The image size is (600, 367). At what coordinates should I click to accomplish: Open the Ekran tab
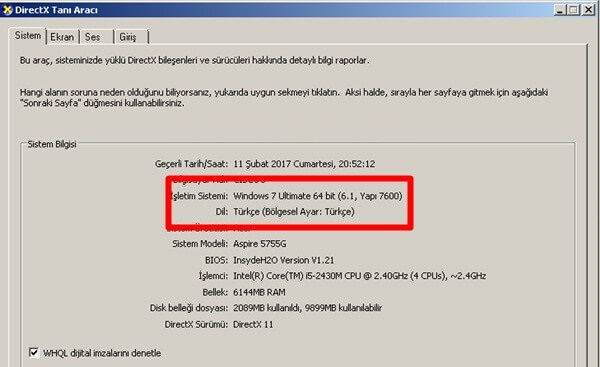pos(62,37)
